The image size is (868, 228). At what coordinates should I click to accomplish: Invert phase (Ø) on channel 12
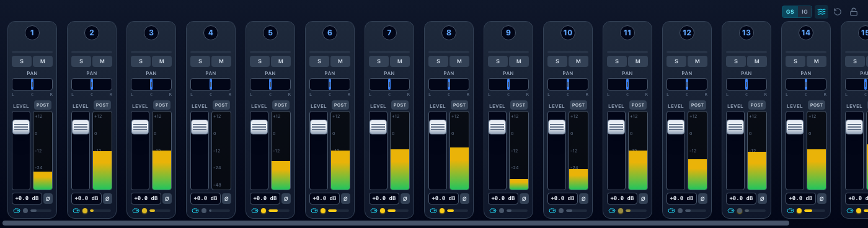click(702, 198)
